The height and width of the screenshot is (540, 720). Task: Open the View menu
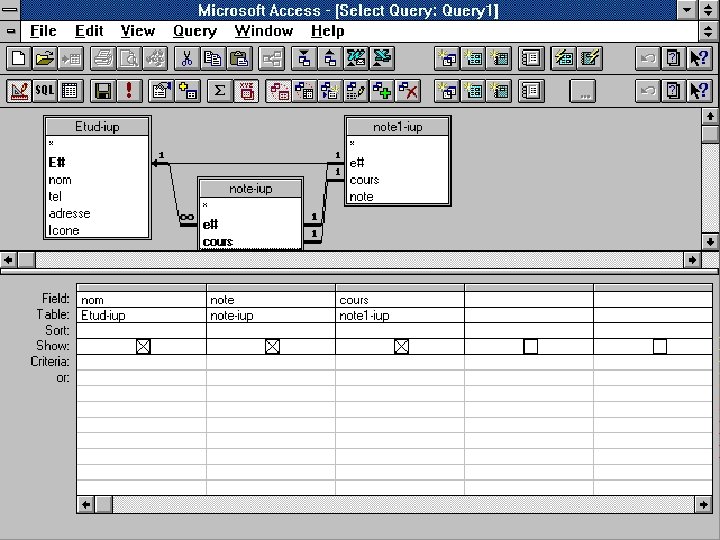click(138, 31)
